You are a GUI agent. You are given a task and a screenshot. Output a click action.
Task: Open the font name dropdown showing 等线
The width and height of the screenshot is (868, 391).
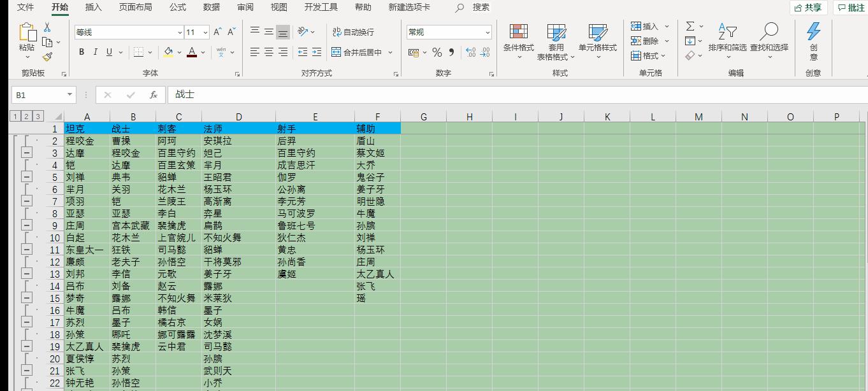(x=179, y=32)
